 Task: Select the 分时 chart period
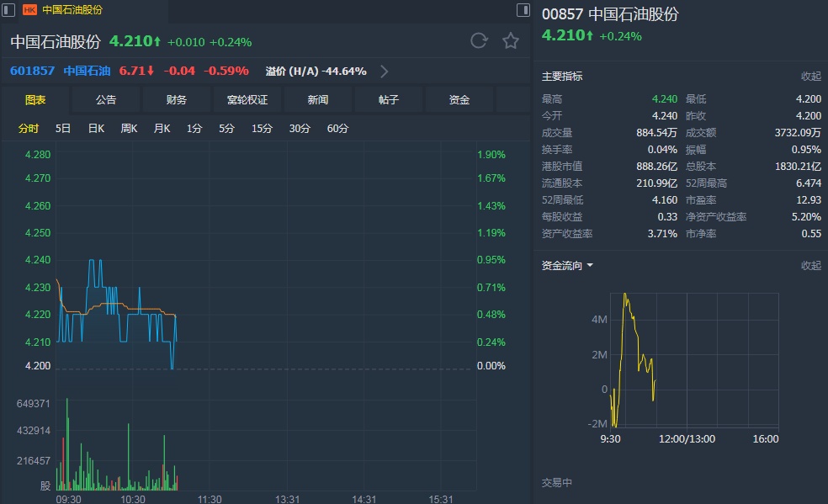[x=29, y=128]
